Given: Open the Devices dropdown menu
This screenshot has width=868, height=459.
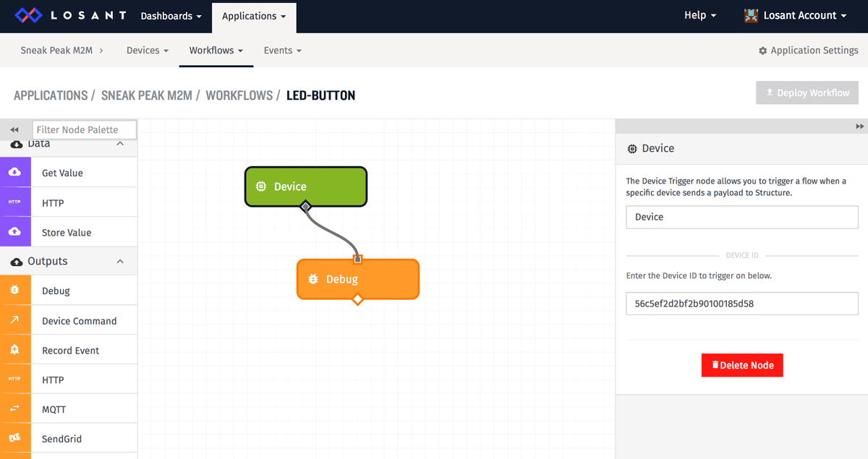Looking at the screenshot, I should [148, 51].
